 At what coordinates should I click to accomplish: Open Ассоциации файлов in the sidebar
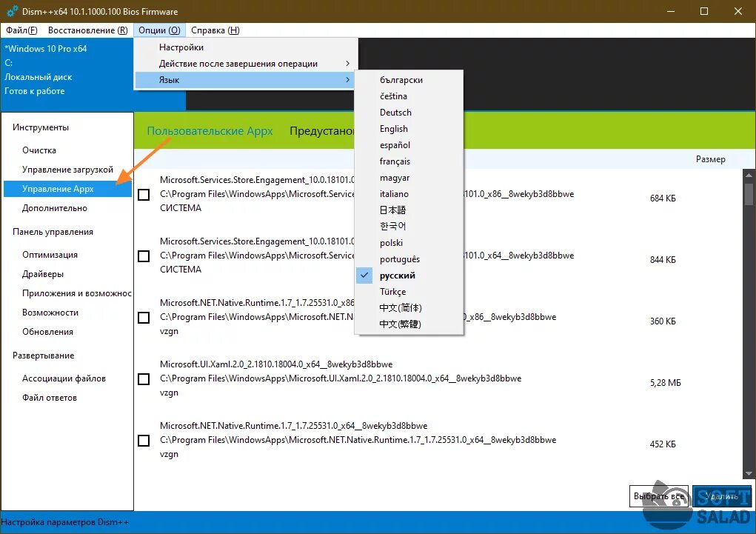pyautogui.click(x=67, y=378)
